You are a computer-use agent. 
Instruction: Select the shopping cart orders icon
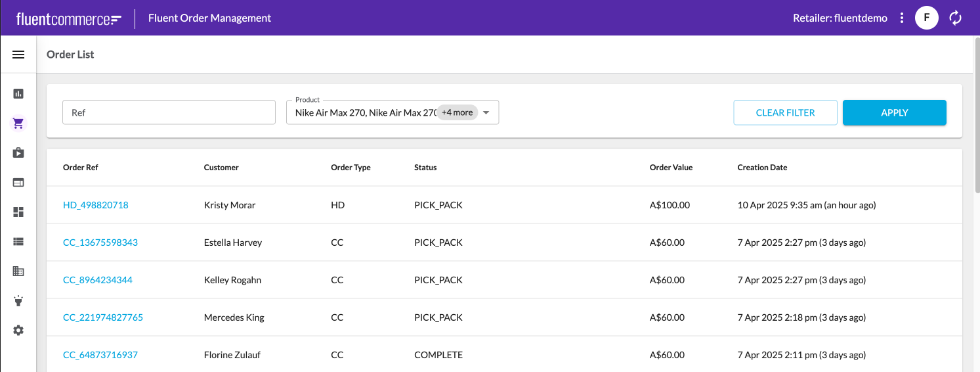coord(18,123)
